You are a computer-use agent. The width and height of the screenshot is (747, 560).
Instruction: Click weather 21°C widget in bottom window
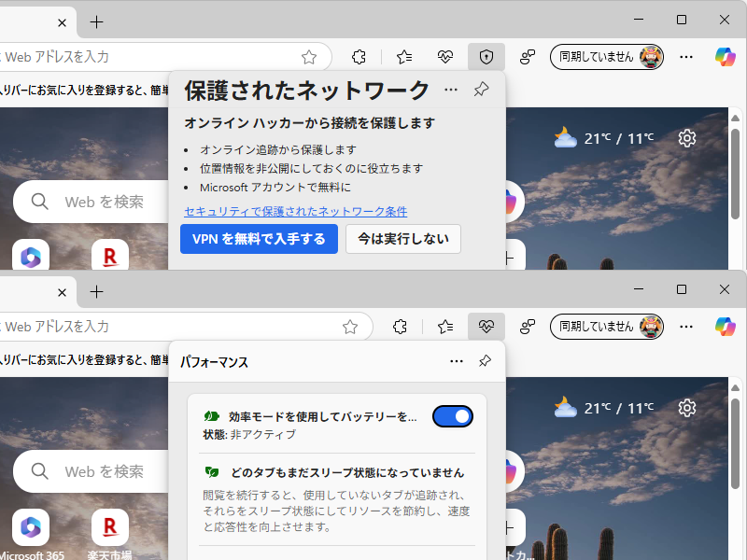[x=604, y=408]
